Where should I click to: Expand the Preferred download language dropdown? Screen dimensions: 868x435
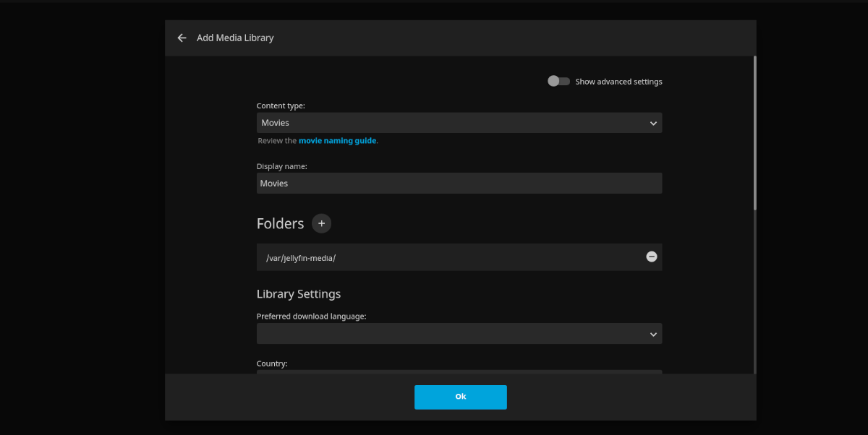click(459, 334)
